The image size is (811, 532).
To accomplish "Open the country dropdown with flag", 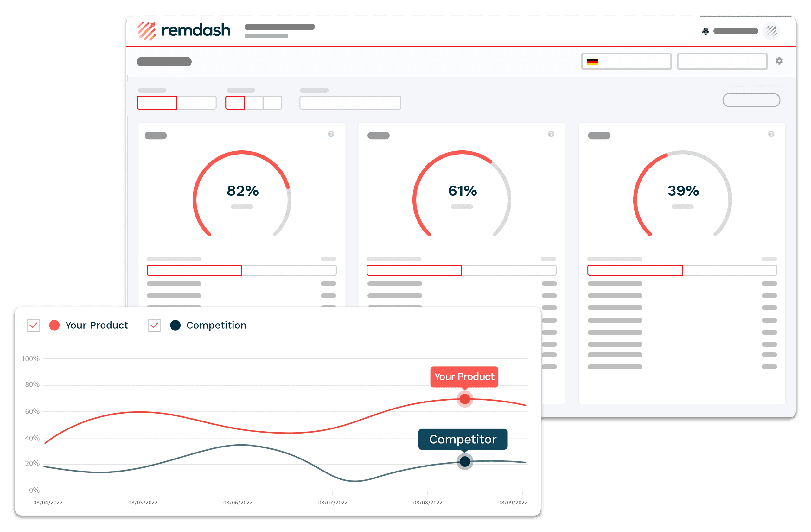I will pyautogui.click(x=626, y=61).
